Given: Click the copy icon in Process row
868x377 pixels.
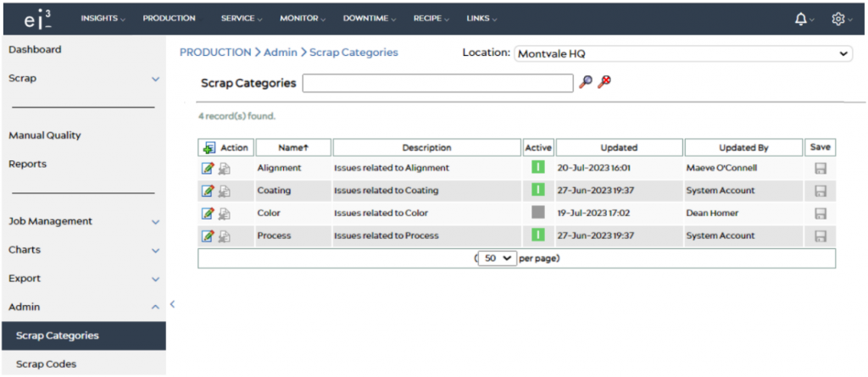Looking at the screenshot, I should pos(224,236).
